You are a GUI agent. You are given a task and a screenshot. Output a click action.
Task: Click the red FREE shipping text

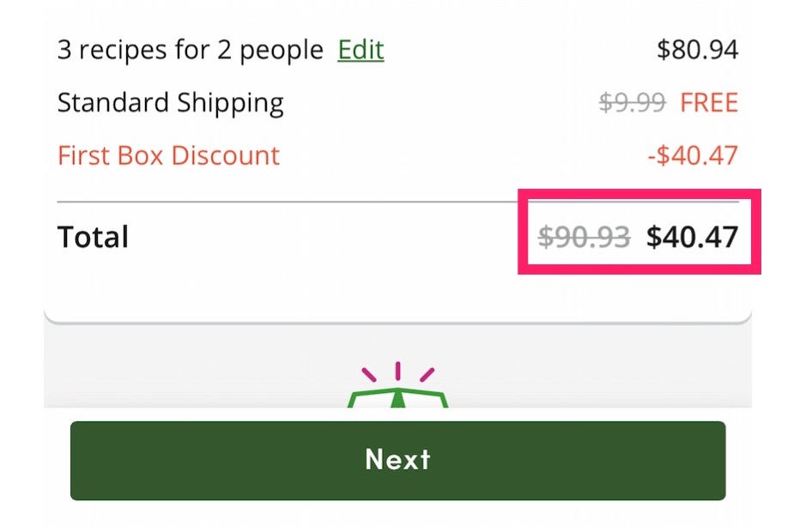[709, 103]
